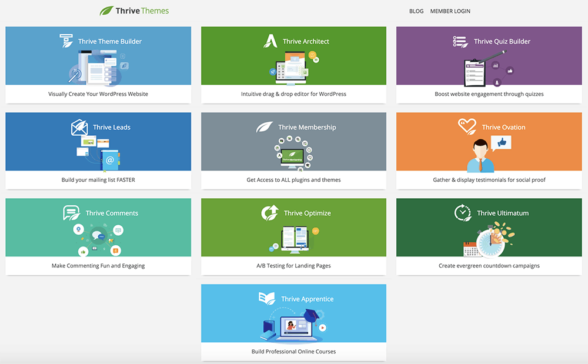Open the BLOG menu link

click(x=416, y=11)
